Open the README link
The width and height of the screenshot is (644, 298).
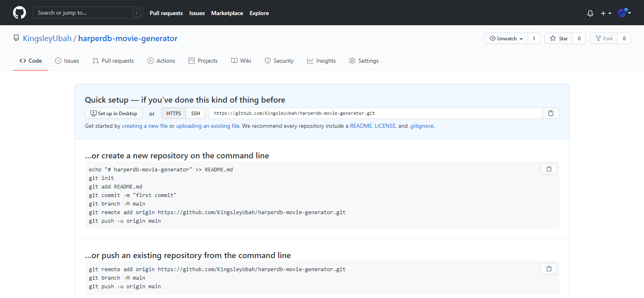point(361,126)
